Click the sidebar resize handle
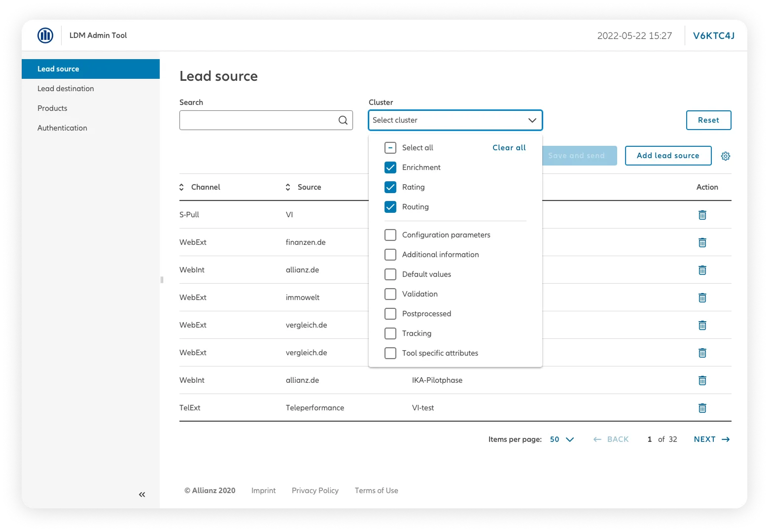Image resolution: width=769 pixels, height=532 pixels. pyautogui.click(x=162, y=280)
